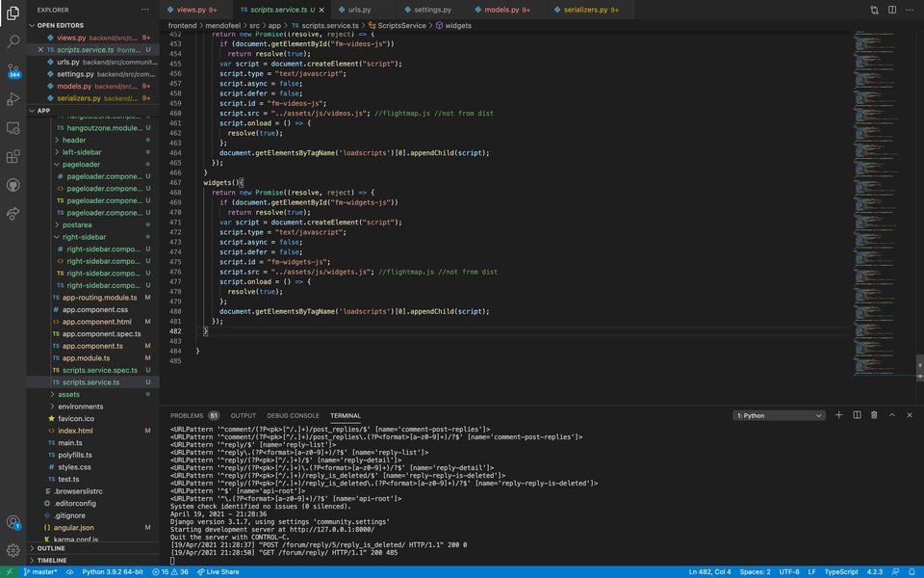Kill the terminal with trash icon
This screenshot has width=924, height=578.
(875, 415)
